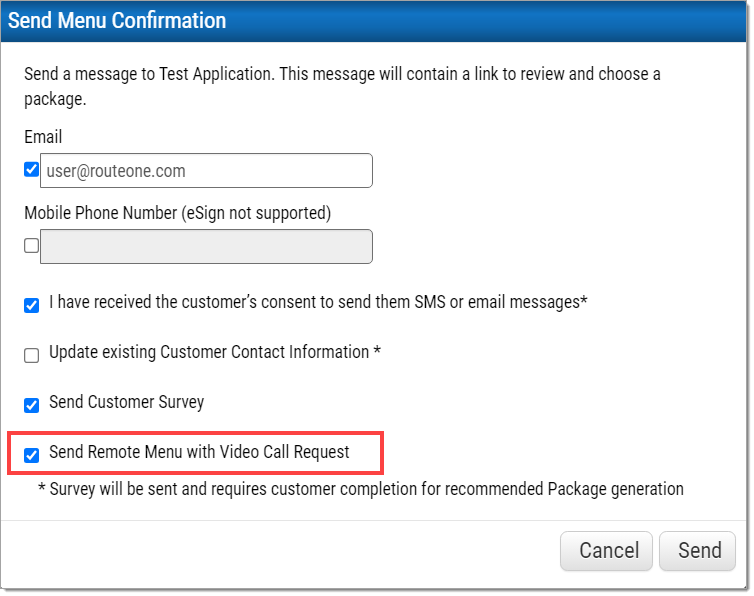Uncheck the Email checkbox

32,170
